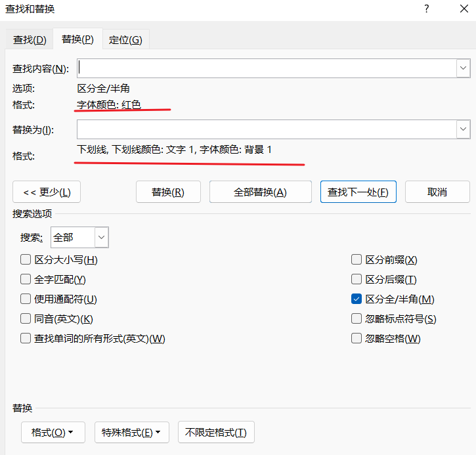
Task: Switch to the 查找(D) tab
Action: (30, 40)
